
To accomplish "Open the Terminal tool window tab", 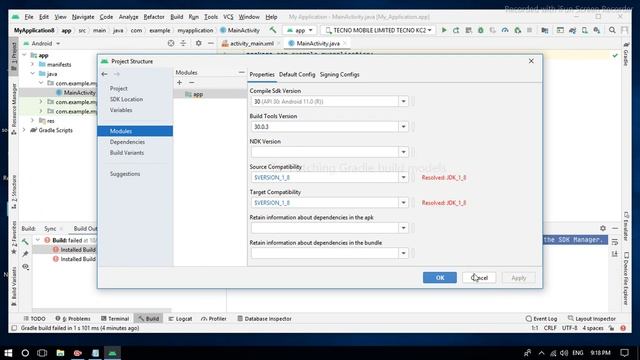I will coord(115,318).
